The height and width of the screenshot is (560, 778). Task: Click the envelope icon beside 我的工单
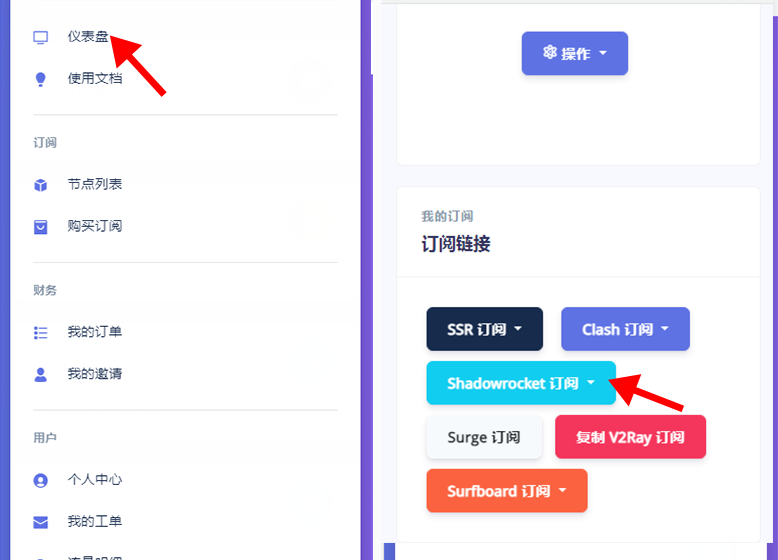coord(41,522)
